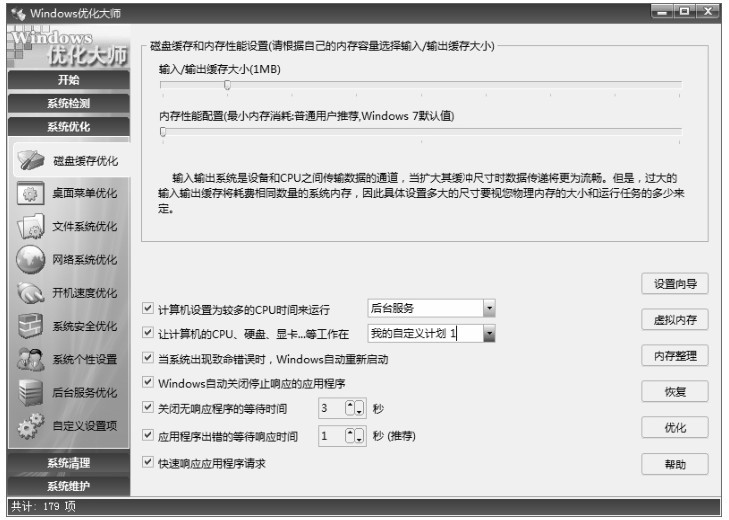Toggle the 让计算机的CPU、硬盘、显卡 checkbox

(x=148, y=332)
